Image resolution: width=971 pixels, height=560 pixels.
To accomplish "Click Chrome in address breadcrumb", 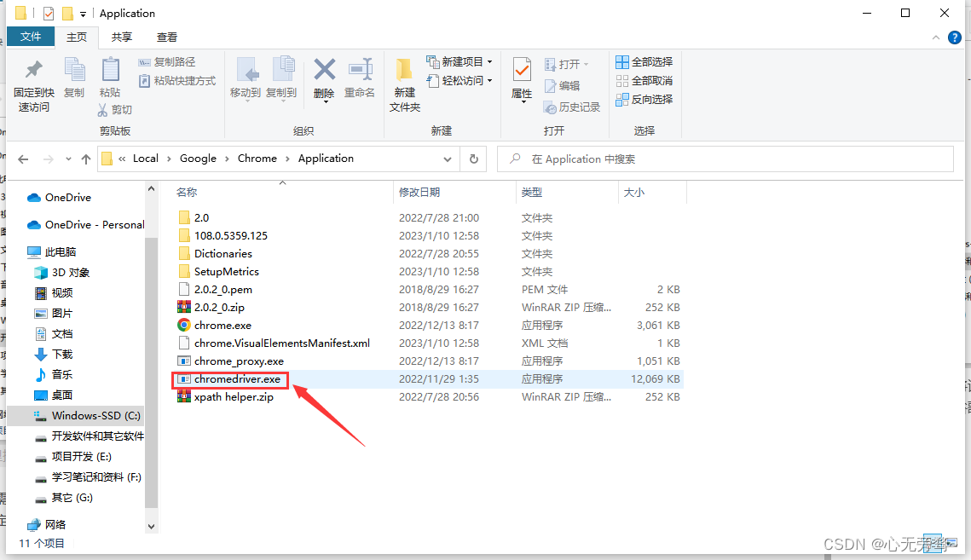I will [x=257, y=159].
